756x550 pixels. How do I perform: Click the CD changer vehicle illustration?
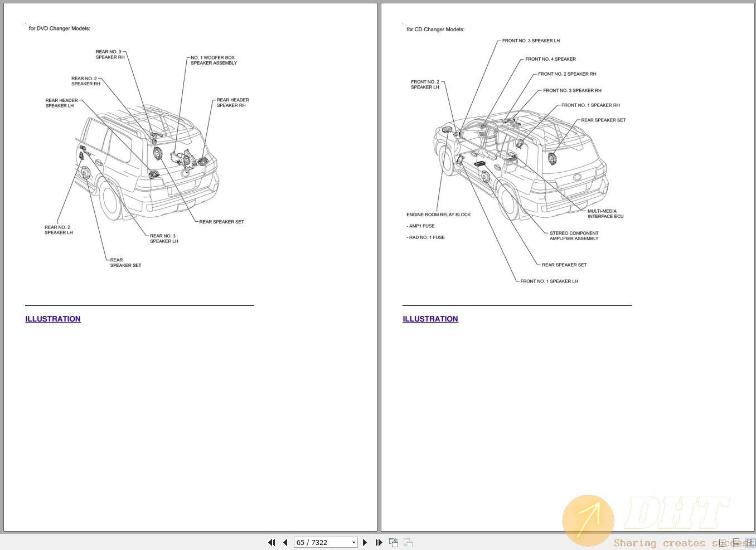(x=521, y=164)
